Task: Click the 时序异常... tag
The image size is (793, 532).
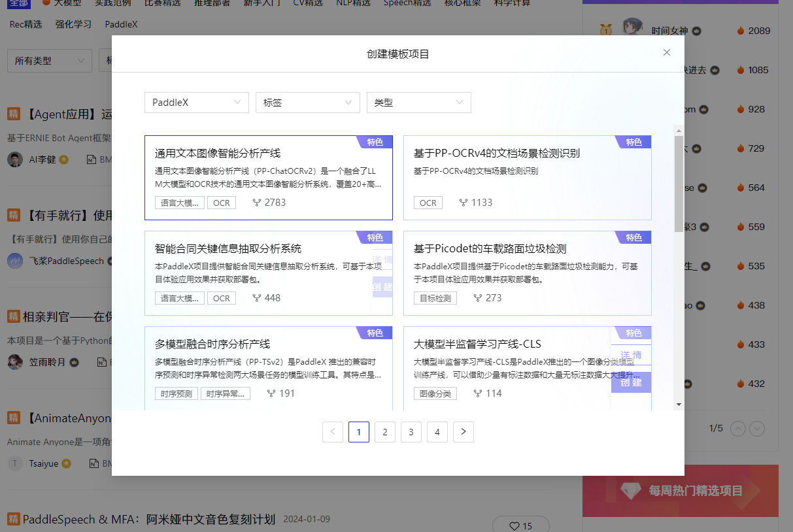Action: pyautogui.click(x=226, y=393)
